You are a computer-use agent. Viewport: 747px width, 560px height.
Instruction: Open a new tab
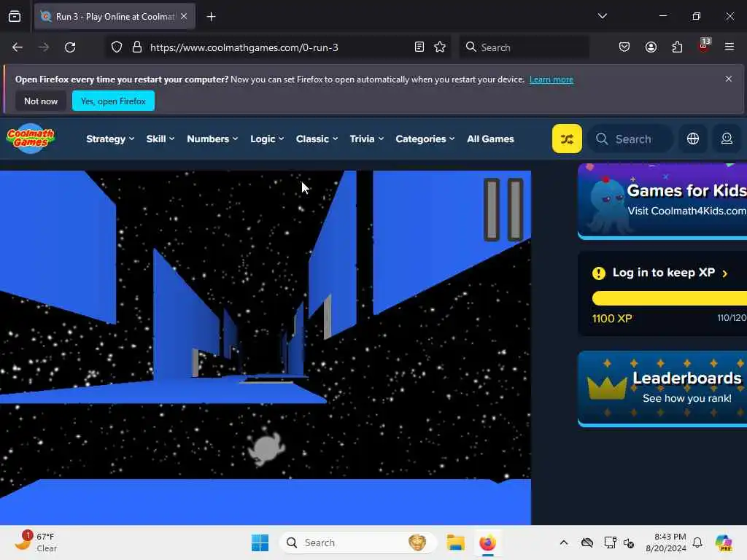tap(211, 17)
